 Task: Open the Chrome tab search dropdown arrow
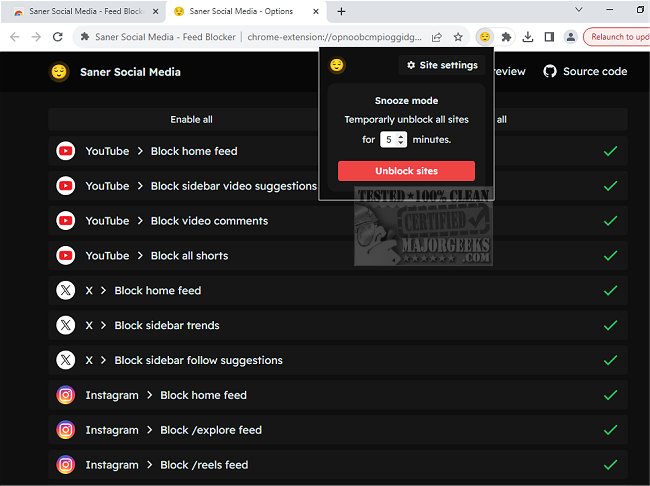point(579,10)
